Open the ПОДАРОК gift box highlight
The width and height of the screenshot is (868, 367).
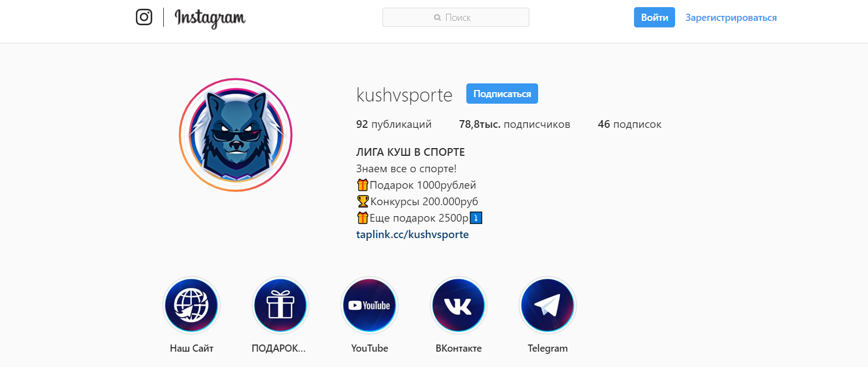click(x=281, y=306)
